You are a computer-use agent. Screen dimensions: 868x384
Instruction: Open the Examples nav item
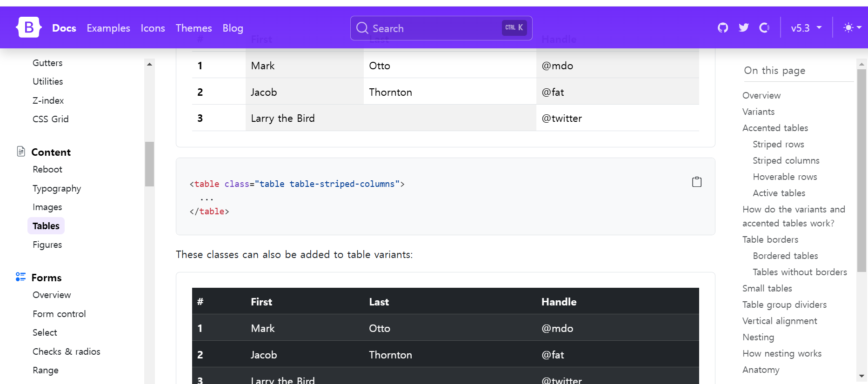(x=108, y=28)
